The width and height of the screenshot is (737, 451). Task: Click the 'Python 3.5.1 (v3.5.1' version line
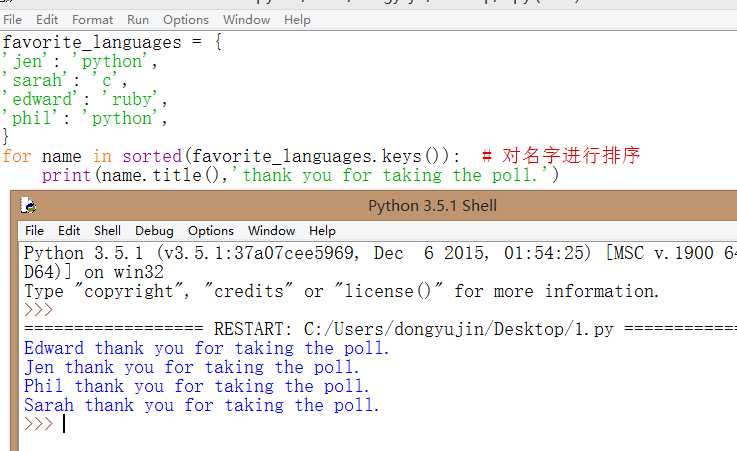(380, 253)
